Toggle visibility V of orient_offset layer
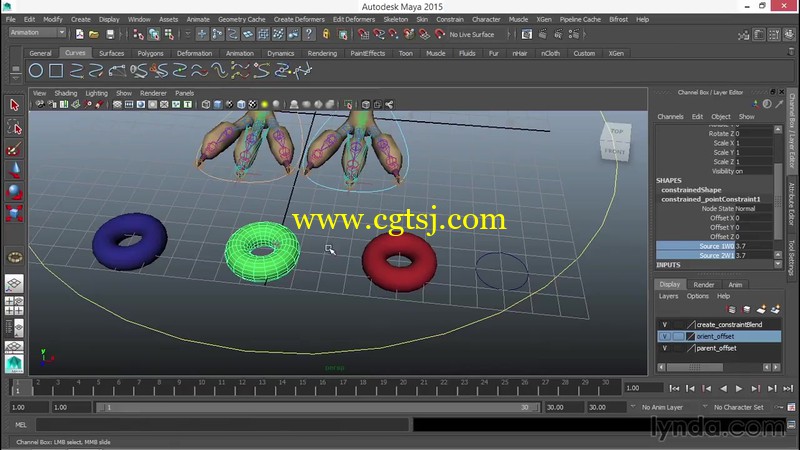Image resolution: width=800 pixels, height=450 pixels. point(664,336)
